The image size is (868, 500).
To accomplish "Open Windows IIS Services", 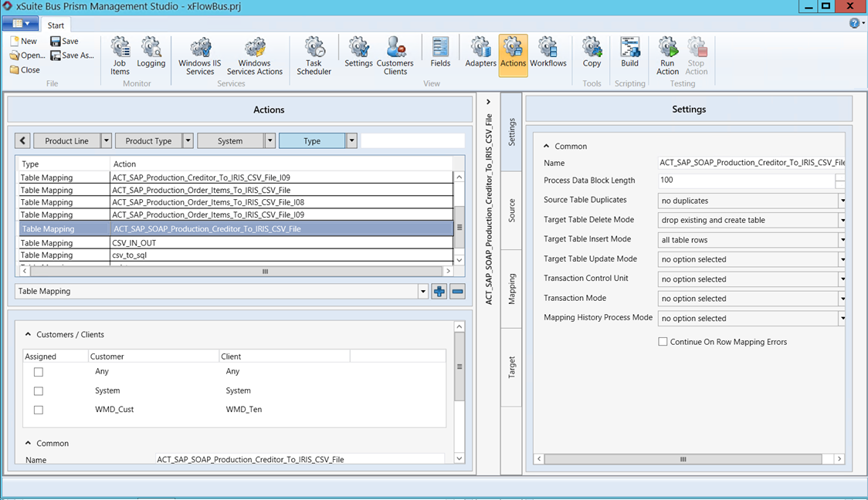I will 199,56.
